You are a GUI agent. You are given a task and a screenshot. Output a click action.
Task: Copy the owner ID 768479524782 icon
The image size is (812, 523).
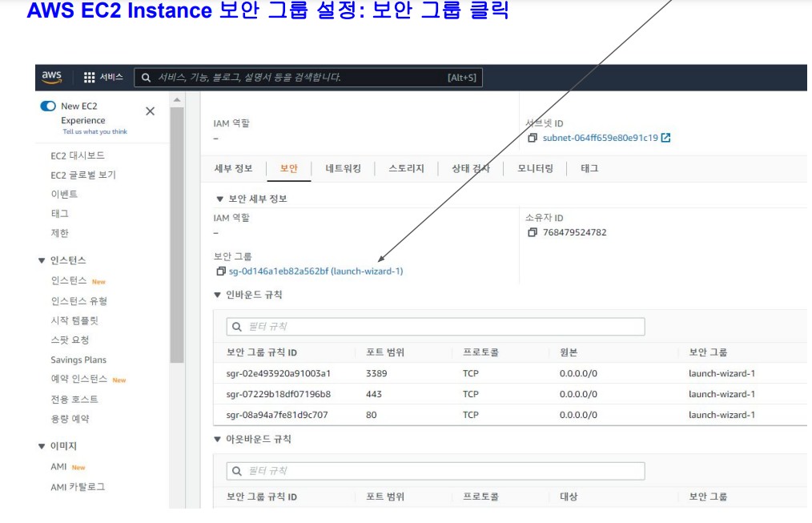533,232
